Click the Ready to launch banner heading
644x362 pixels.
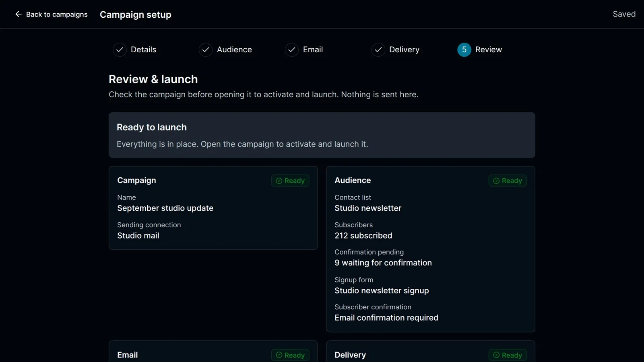pos(152,127)
